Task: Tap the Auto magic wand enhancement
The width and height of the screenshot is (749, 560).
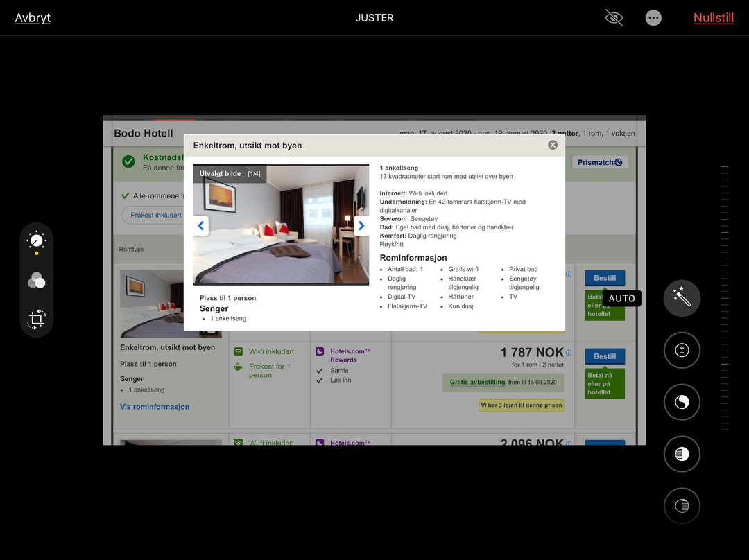Action: click(682, 299)
